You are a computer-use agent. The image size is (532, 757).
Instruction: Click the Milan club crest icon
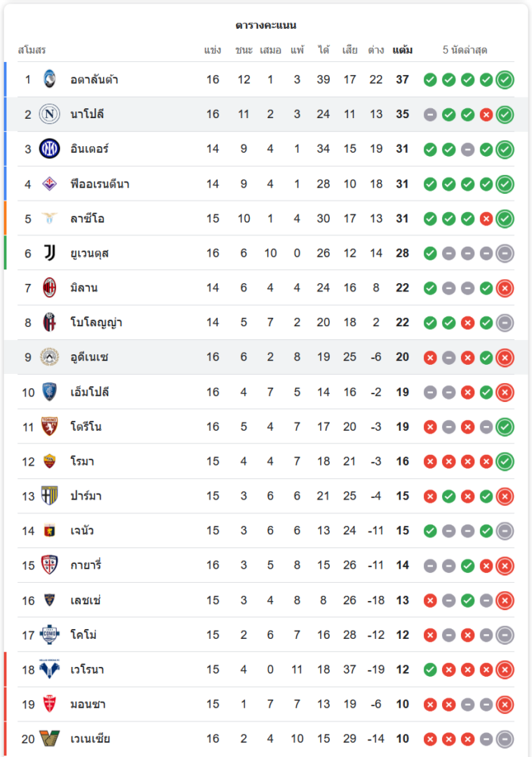tap(49, 288)
